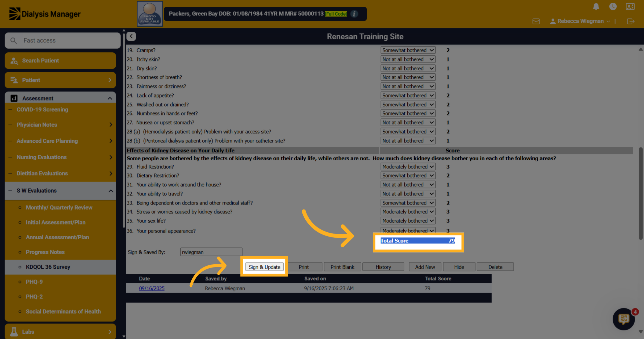The image size is (644, 339).
Task: Open the Fluid Restriction answer dropdown
Action: (x=408, y=167)
